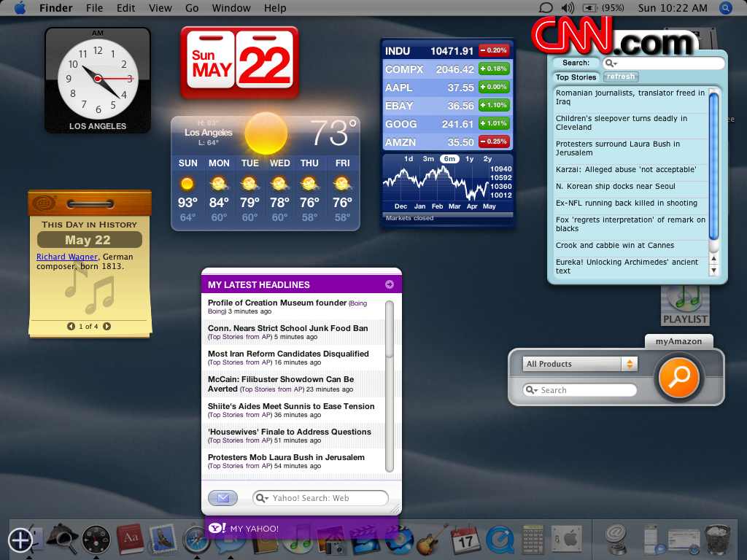Open 'N. Korean ship docks near Seoul' story
This screenshot has height=560, width=747.
click(615, 186)
